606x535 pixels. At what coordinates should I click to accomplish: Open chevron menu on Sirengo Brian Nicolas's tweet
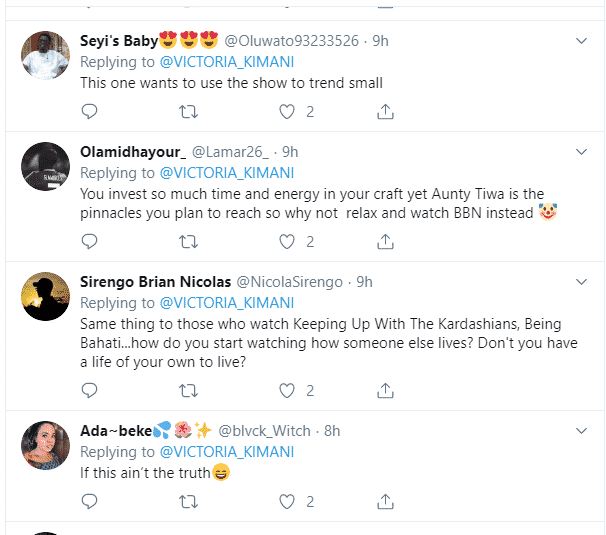tap(583, 281)
